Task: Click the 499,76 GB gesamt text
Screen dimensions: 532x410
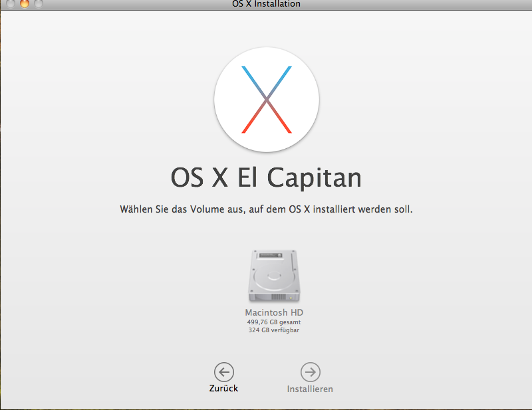Action: (x=274, y=322)
